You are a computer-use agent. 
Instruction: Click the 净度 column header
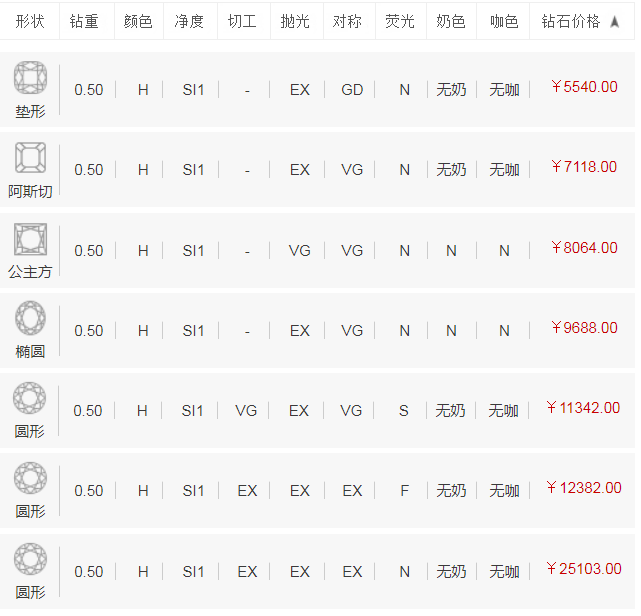click(x=189, y=21)
